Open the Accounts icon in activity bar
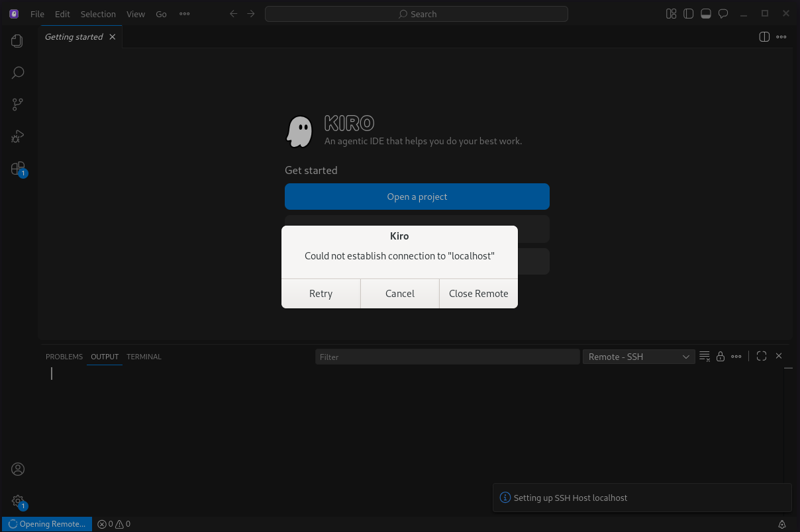Image resolution: width=800 pixels, height=532 pixels. [x=18, y=469]
